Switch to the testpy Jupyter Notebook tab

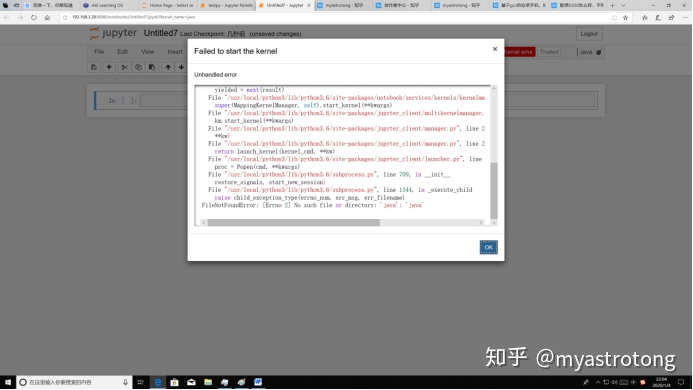(x=226, y=5)
